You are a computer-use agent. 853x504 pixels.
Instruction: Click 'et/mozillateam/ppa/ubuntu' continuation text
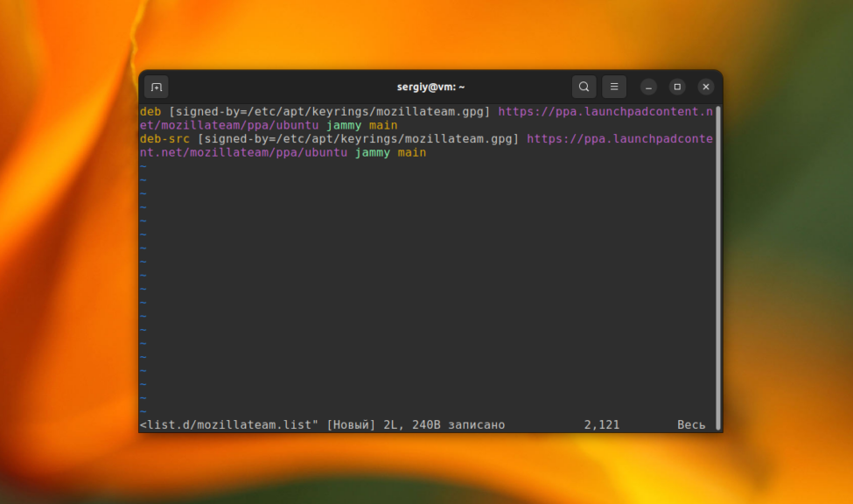pyautogui.click(x=229, y=125)
